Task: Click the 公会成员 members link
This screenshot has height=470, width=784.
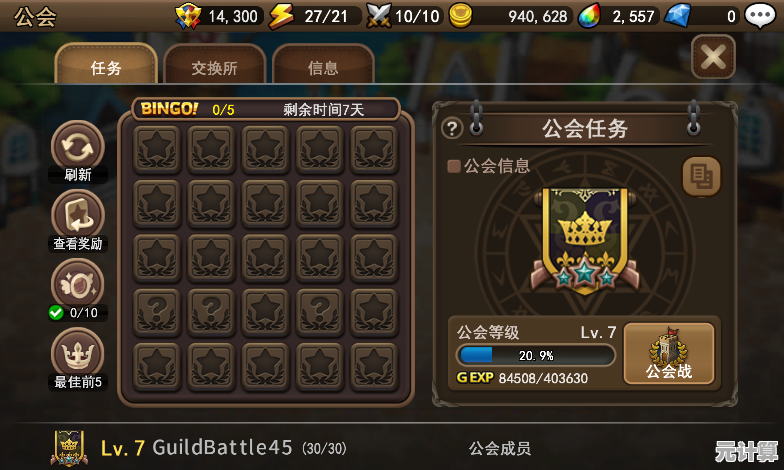Action: (500, 448)
